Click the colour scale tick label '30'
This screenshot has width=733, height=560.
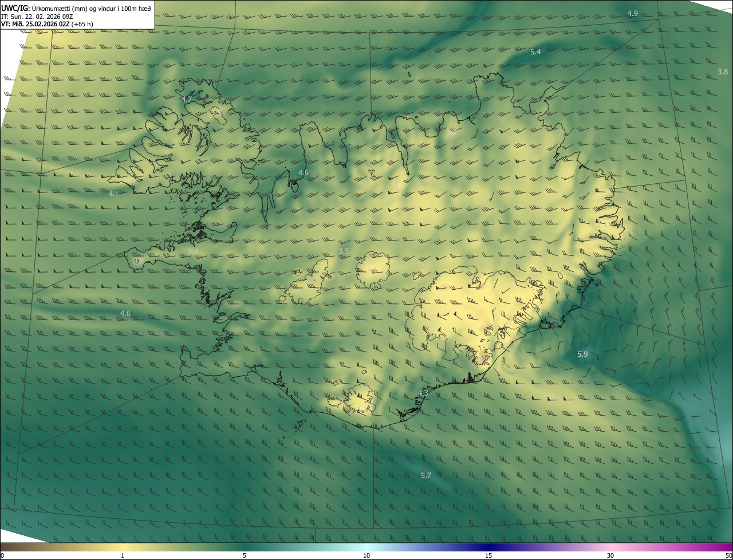click(610, 555)
